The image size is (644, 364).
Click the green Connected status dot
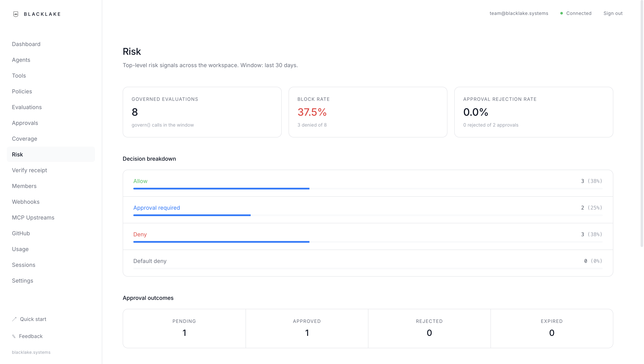[562, 13]
